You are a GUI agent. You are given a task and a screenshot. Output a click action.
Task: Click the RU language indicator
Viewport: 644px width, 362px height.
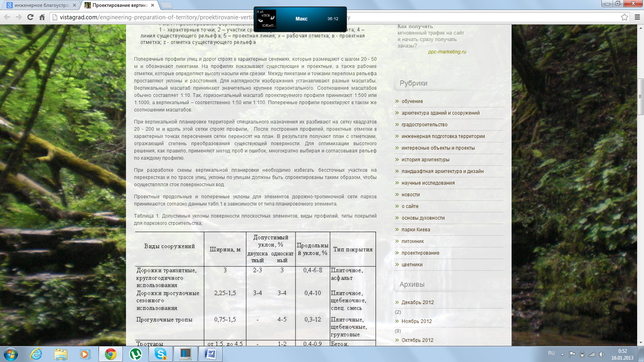point(551,353)
